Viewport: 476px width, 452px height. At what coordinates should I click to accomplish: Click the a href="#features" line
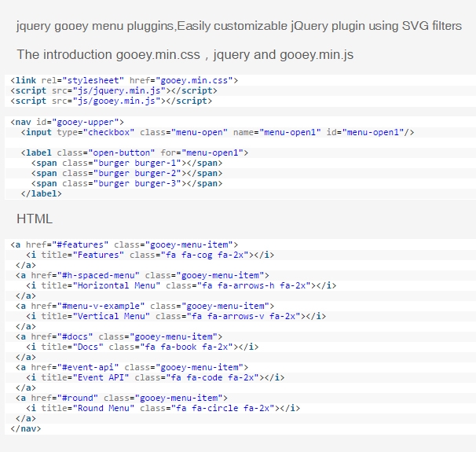pos(124,244)
